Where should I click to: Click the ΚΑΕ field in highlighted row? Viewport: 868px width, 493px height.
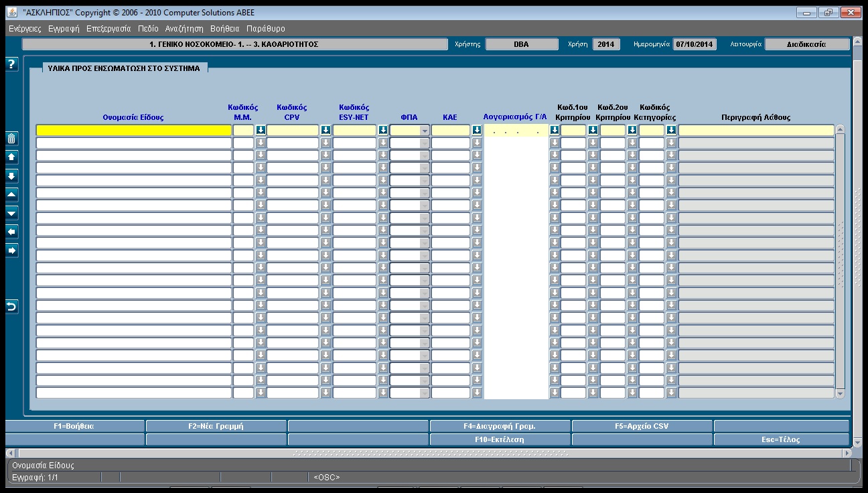451,131
